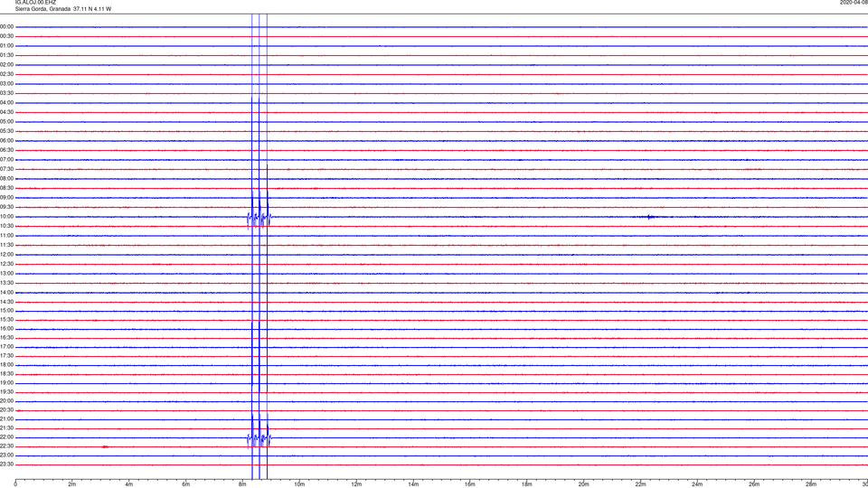This screenshot has width=868, height=488.
Task: Select the 04:00 time label
Action: (x=6, y=102)
